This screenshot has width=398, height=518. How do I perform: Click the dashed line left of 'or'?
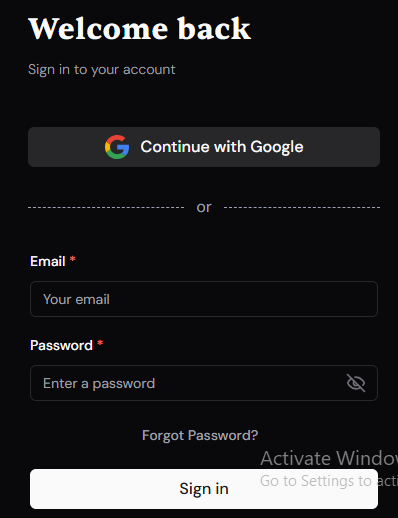[x=106, y=207]
